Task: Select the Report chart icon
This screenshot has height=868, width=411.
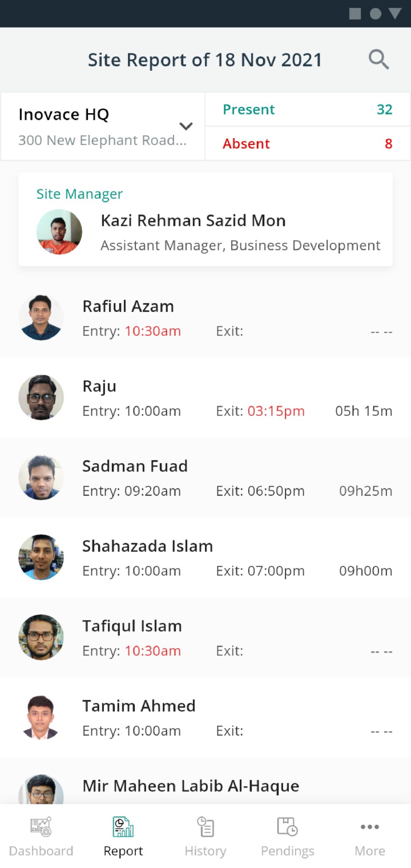Action: 123,826
